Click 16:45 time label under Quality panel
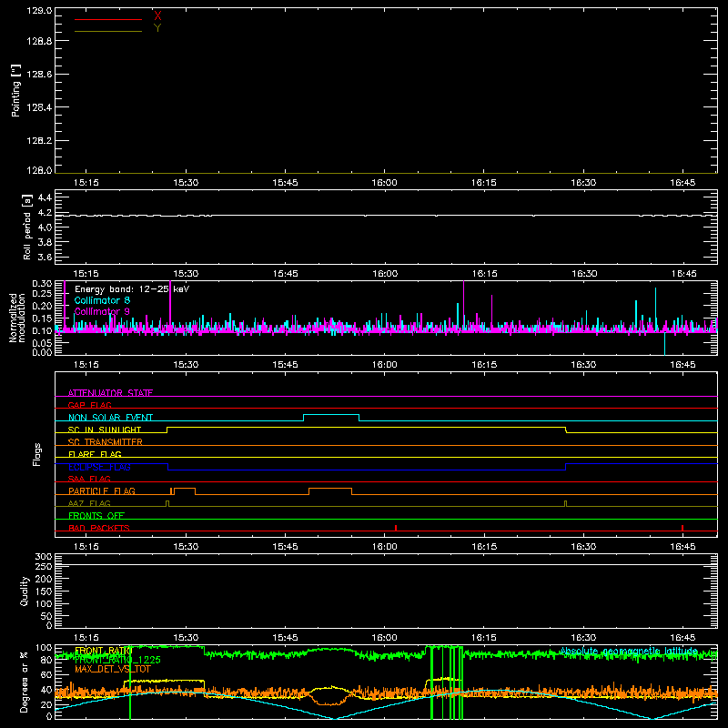This screenshot has height=728, width=728. click(683, 638)
